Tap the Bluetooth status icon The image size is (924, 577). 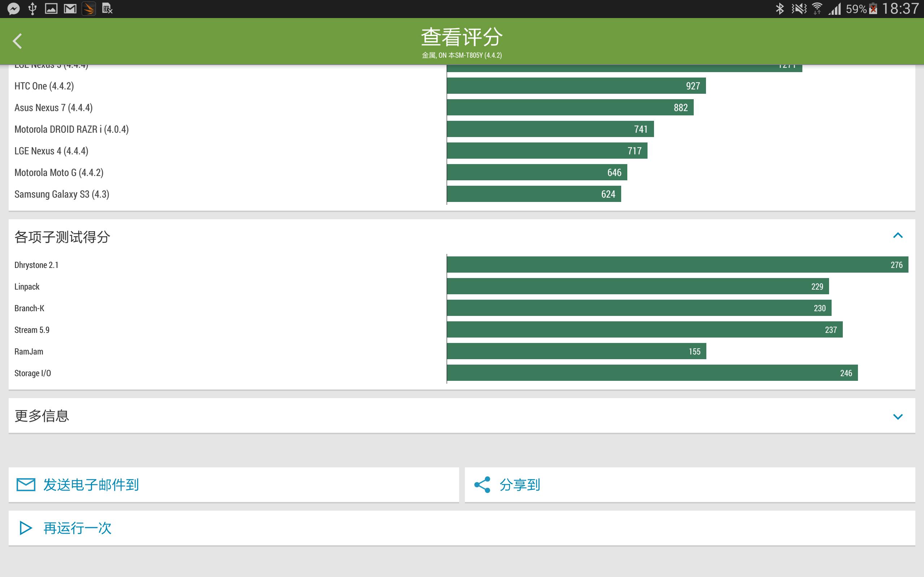(x=780, y=9)
